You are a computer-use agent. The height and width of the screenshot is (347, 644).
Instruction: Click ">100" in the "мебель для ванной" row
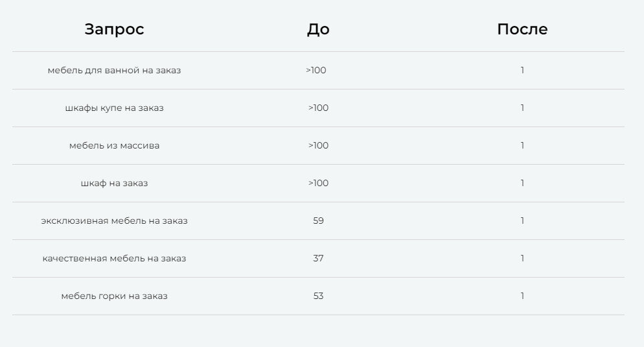point(316,70)
